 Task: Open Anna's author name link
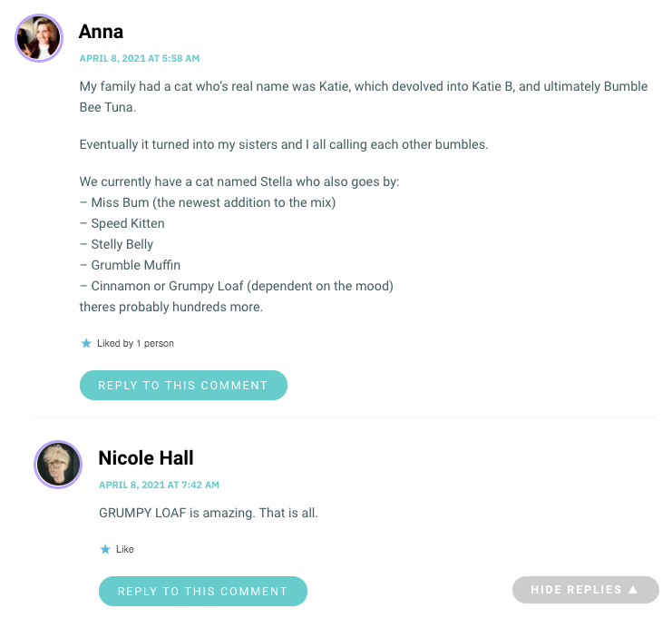pyautogui.click(x=102, y=32)
